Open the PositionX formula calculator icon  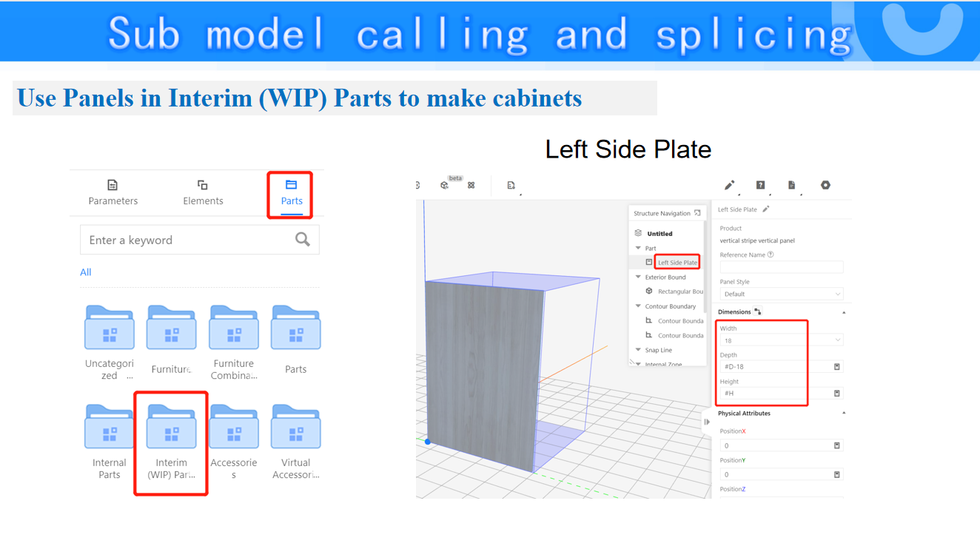(837, 445)
